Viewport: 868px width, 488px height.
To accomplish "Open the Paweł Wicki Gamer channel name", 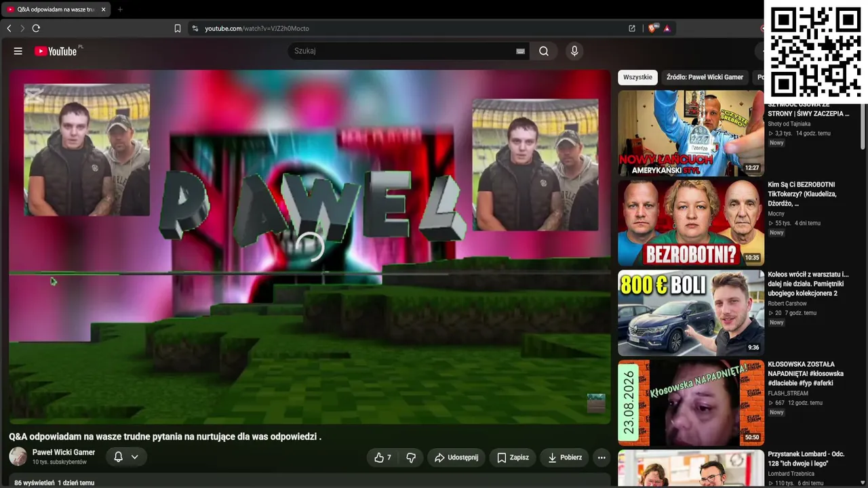I will point(64,452).
